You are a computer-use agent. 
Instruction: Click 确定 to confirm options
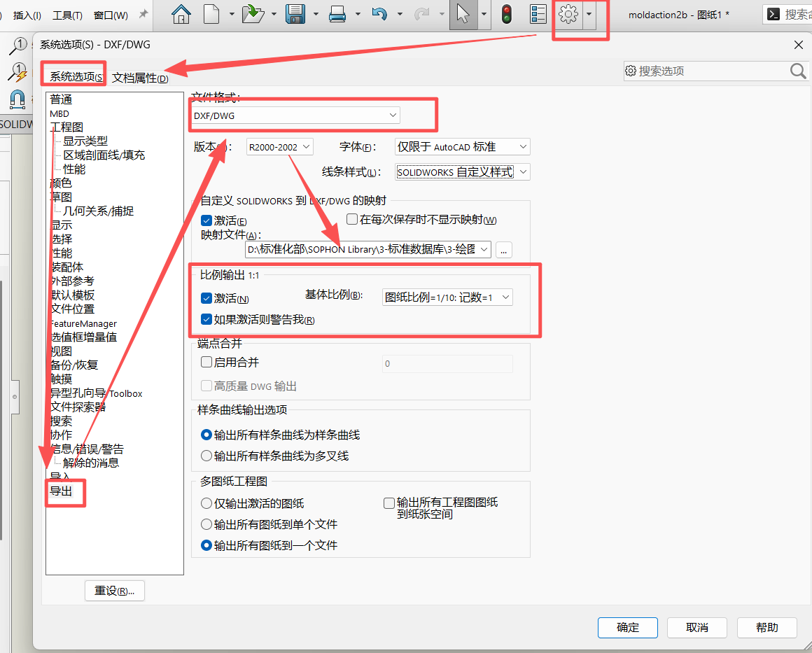point(628,628)
